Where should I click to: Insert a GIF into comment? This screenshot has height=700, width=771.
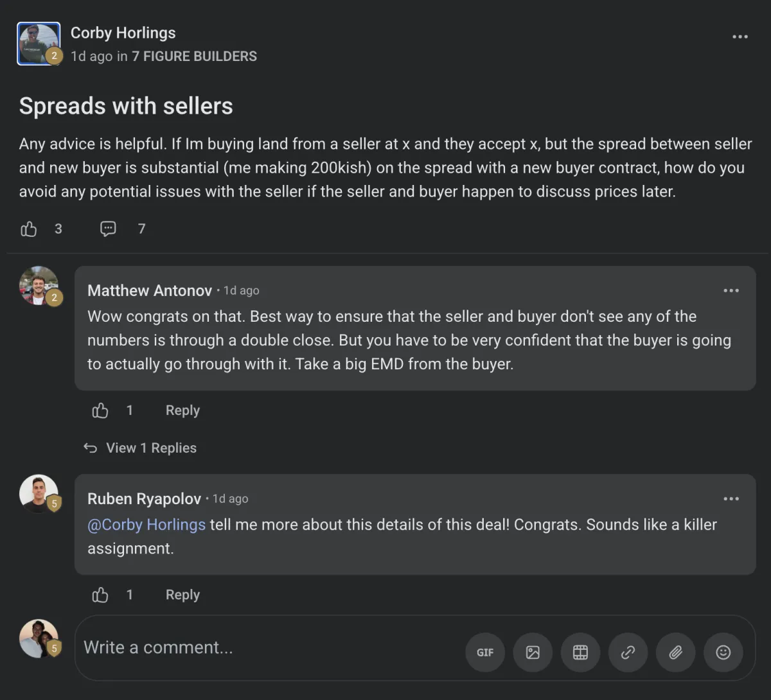point(485,652)
